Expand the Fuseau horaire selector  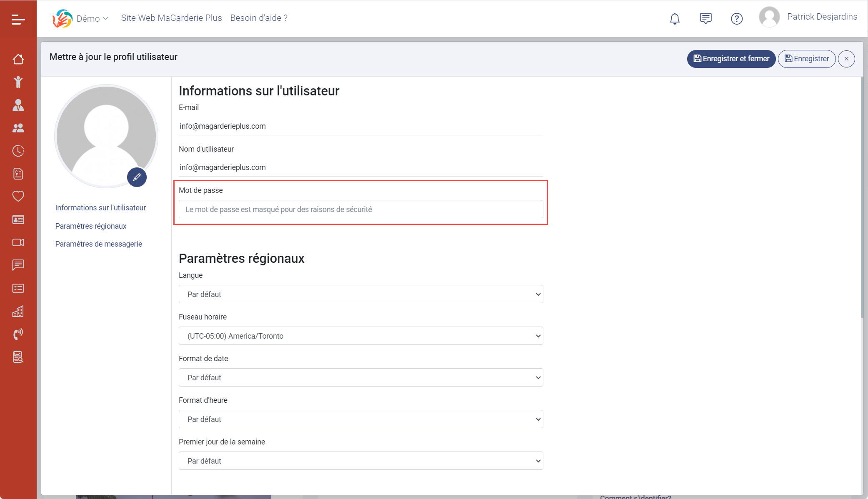click(360, 336)
